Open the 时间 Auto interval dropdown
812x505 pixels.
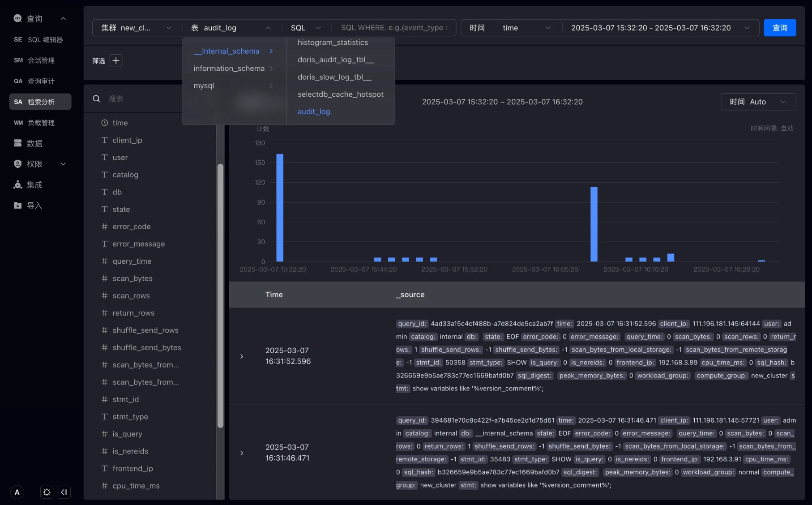coord(758,102)
